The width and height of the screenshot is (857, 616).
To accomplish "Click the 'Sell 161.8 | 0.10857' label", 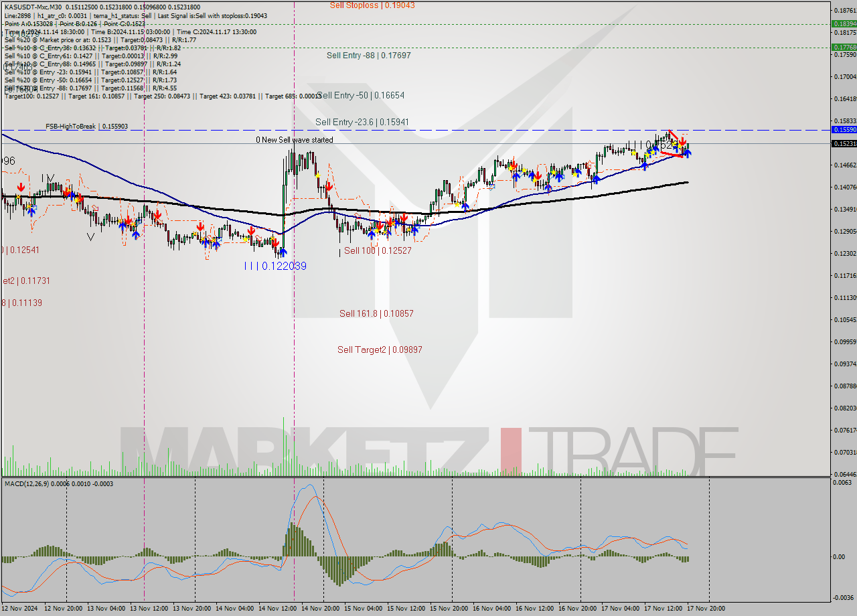I will tap(376, 313).
